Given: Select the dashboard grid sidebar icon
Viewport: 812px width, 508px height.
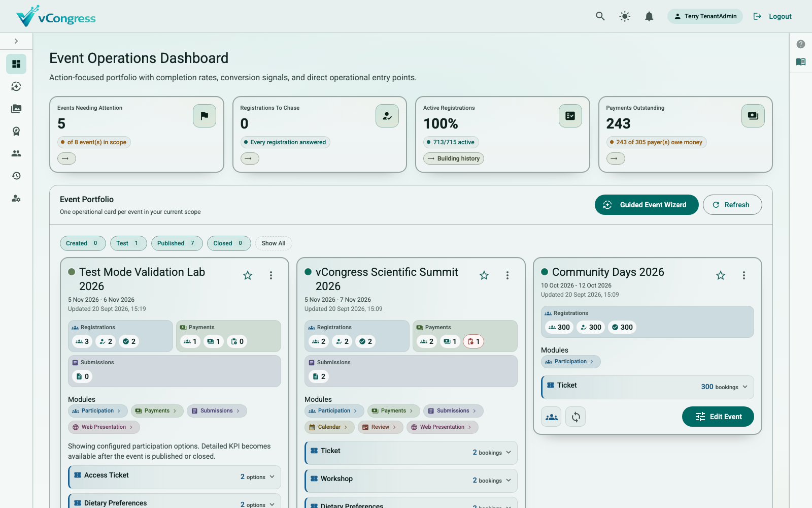Looking at the screenshot, I should (16, 64).
